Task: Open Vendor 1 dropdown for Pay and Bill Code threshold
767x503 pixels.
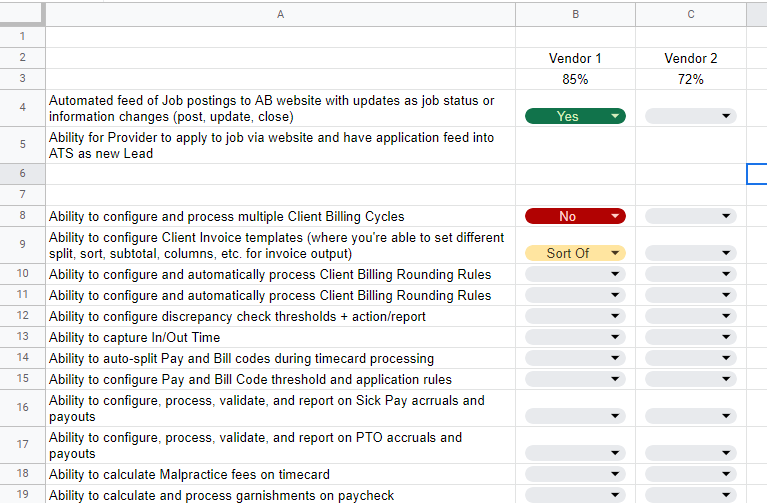Action: coord(575,379)
